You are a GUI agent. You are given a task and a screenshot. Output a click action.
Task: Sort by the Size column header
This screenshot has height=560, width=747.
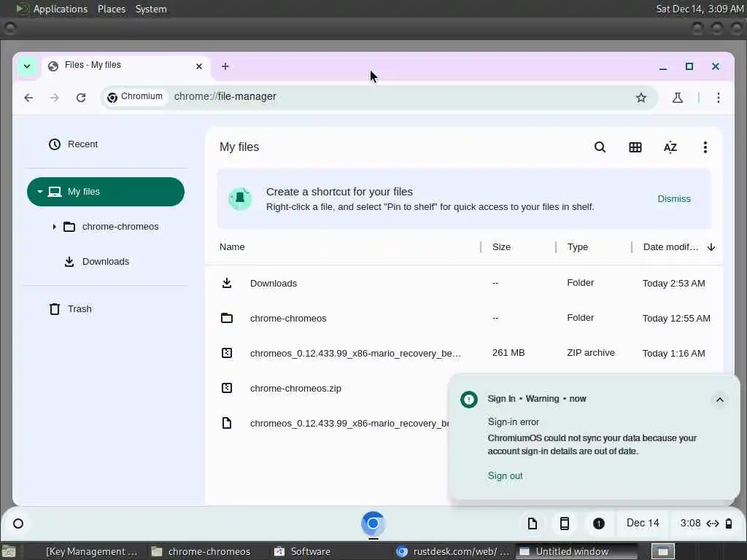coord(501,247)
